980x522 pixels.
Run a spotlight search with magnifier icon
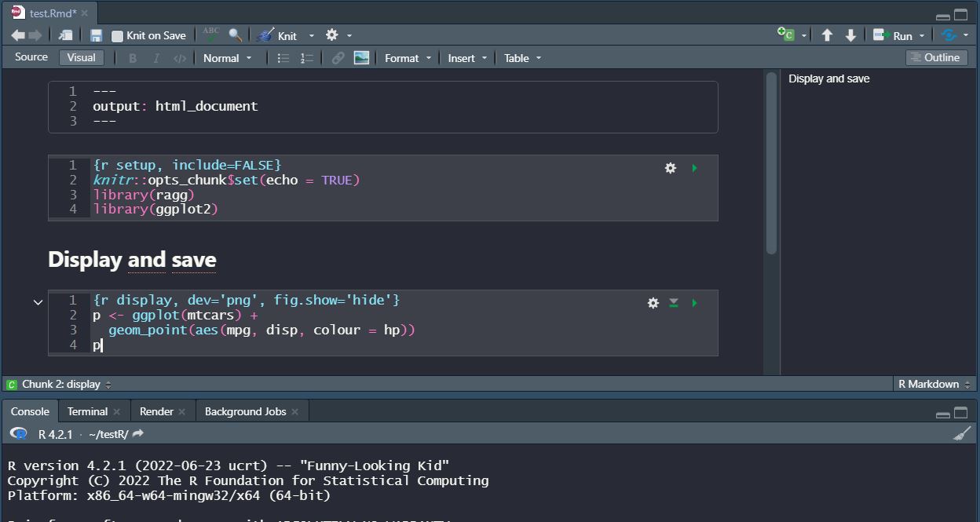coord(233,35)
